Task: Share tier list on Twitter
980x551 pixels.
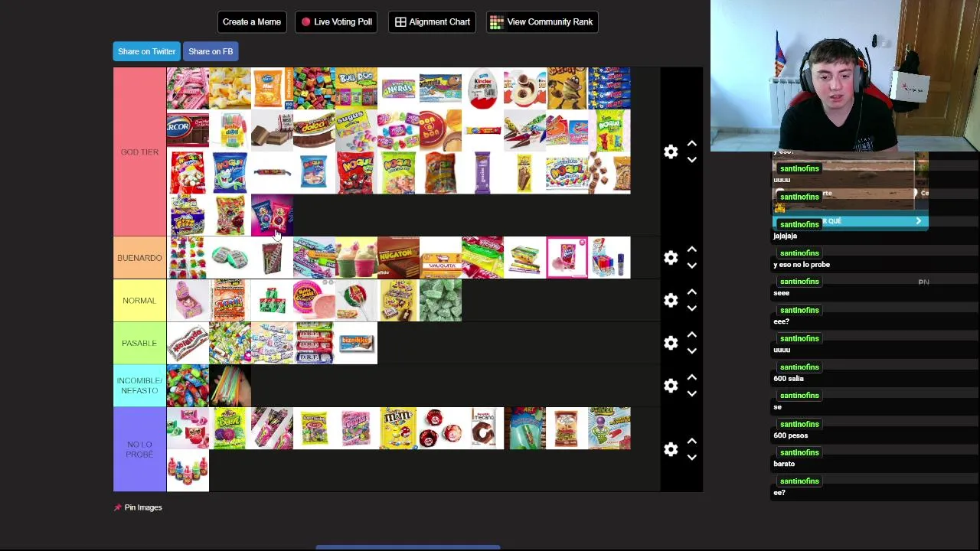Action: pos(146,51)
